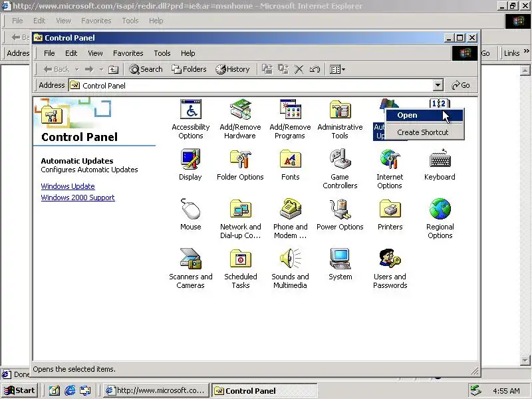Choose Open in the context menu
The width and height of the screenshot is (532, 399).
(x=424, y=115)
